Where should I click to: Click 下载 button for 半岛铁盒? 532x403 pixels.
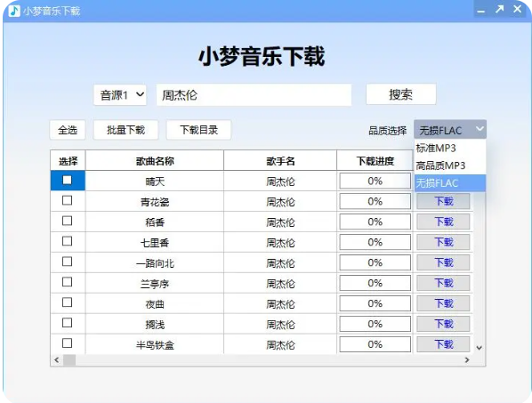click(x=443, y=344)
